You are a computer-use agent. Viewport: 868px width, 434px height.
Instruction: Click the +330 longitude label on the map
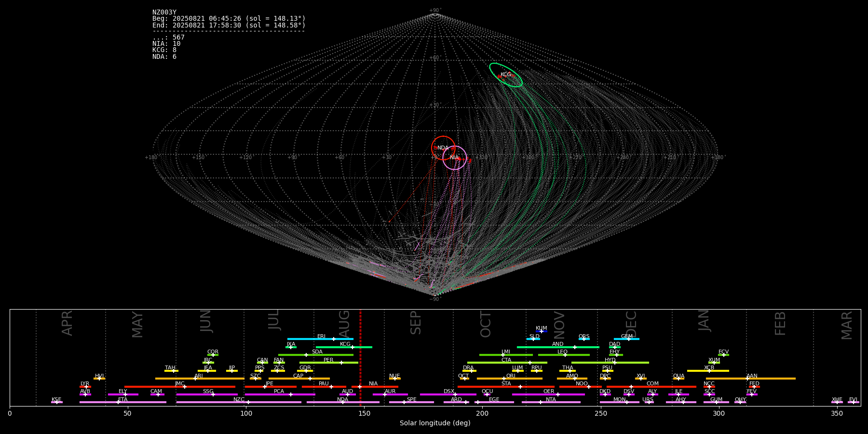click(481, 158)
